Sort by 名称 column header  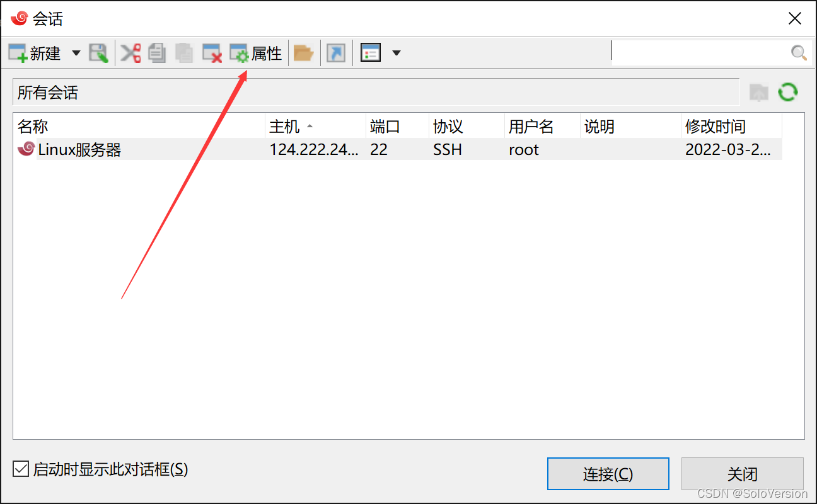pos(139,127)
